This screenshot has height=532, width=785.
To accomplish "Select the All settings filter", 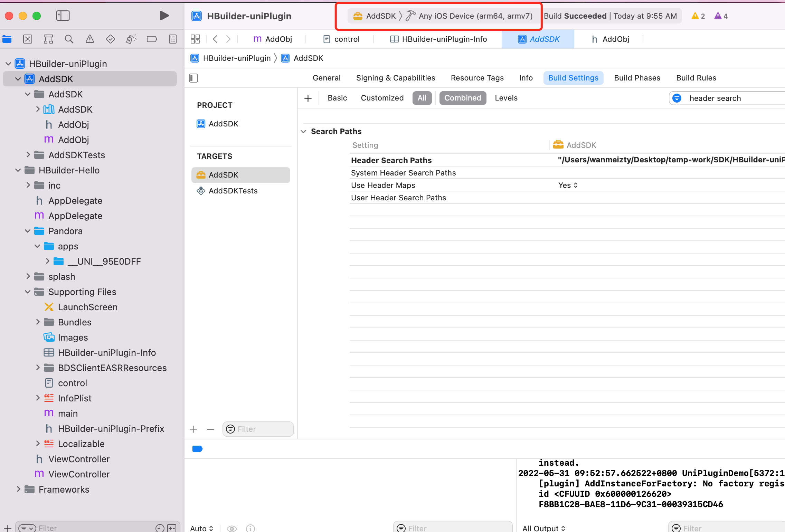I will pos(422,98).
